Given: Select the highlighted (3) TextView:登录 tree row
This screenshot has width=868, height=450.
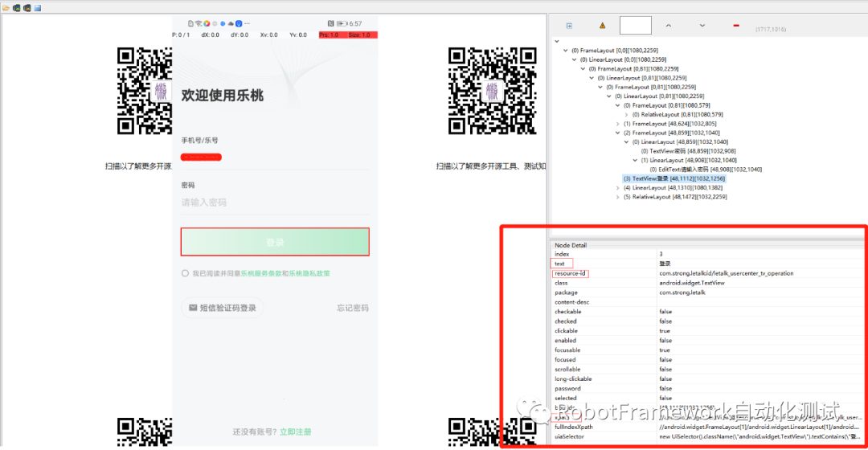Looking at the screenshot, I should (674, 178).
